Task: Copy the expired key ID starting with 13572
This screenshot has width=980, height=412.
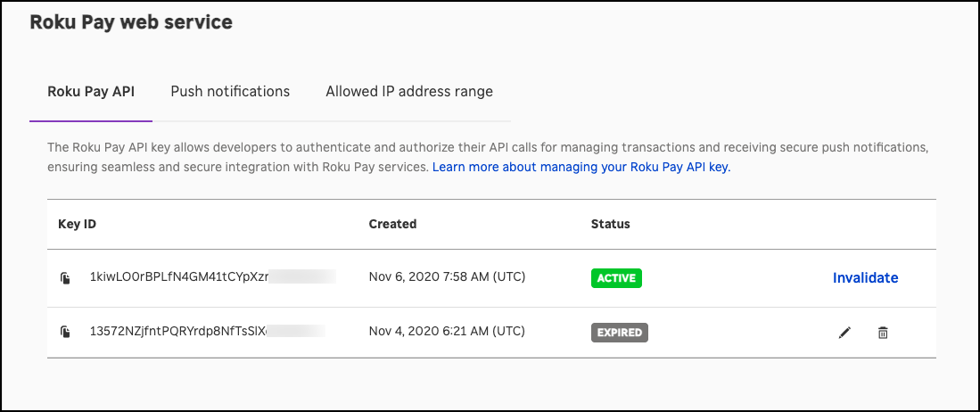Action: [x=65, y=333]
